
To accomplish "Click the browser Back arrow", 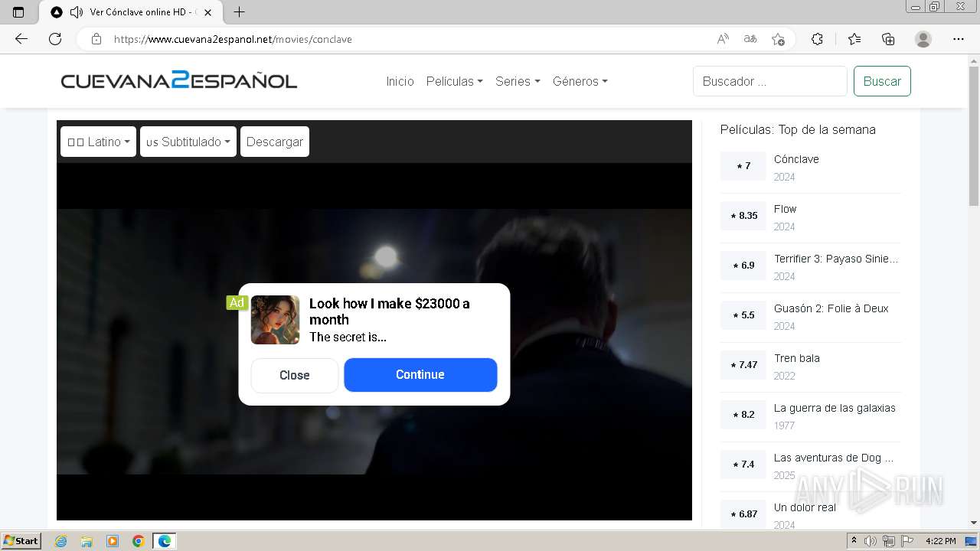I will pos(21,39).
